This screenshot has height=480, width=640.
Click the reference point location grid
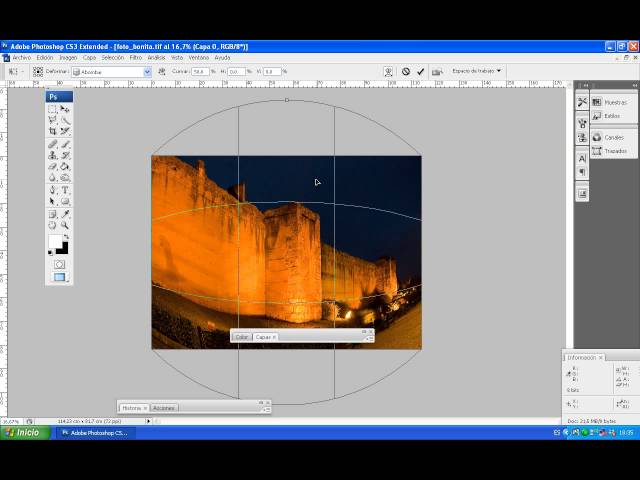[38, 72]
